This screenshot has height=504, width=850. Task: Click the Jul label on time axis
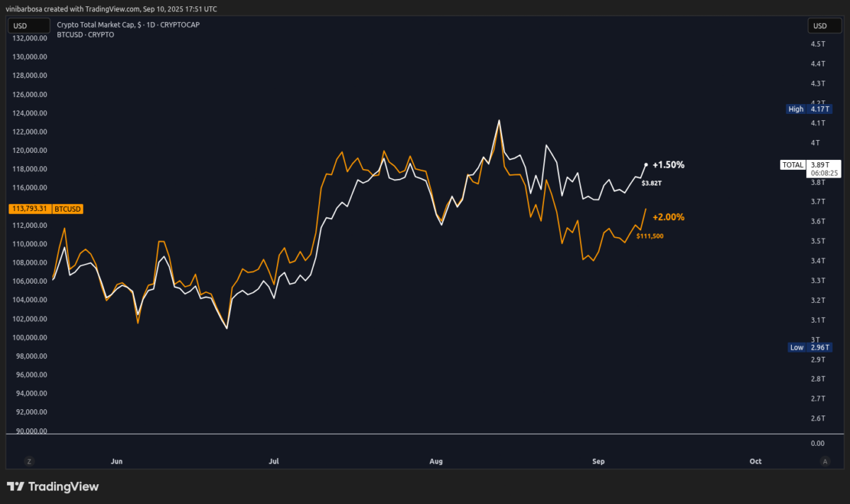coord(274,461)
